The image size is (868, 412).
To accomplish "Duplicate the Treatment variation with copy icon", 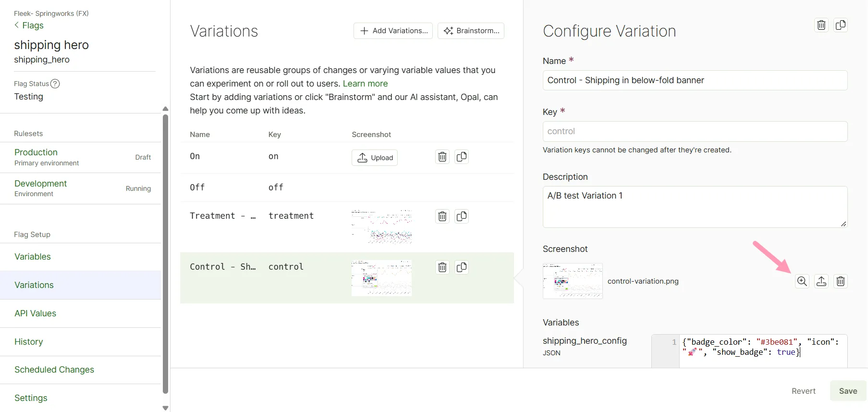I will tap(462, 217).
